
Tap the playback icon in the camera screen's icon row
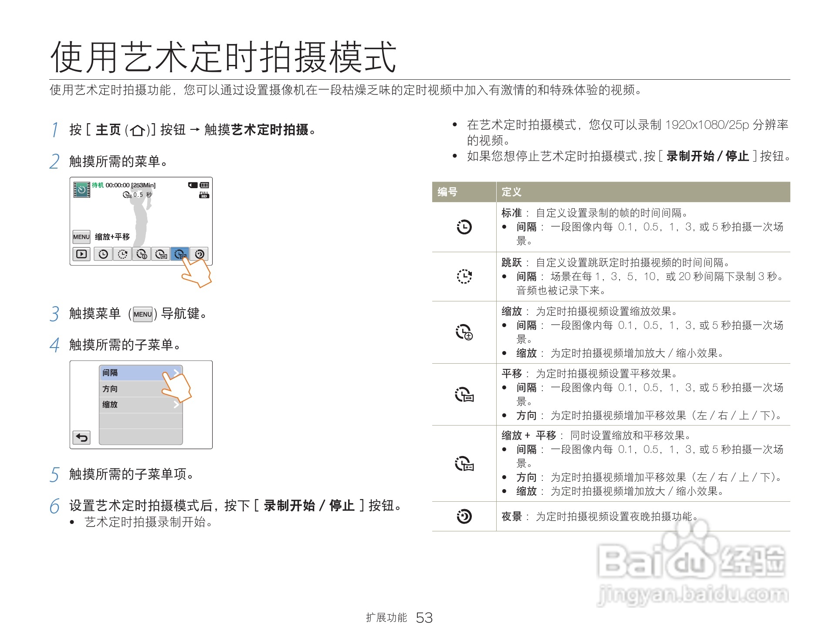[81, 254]
